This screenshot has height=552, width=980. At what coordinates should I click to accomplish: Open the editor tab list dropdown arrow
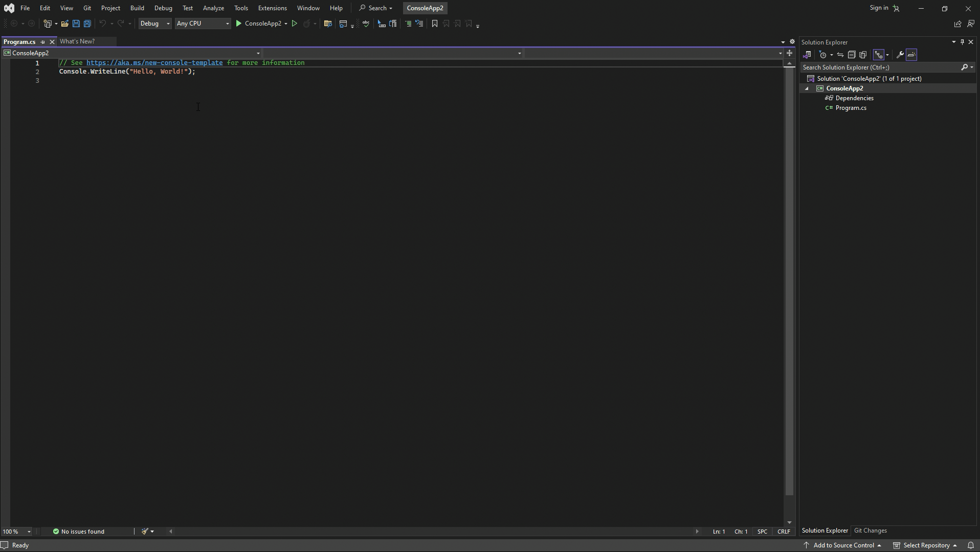point(783,42)
